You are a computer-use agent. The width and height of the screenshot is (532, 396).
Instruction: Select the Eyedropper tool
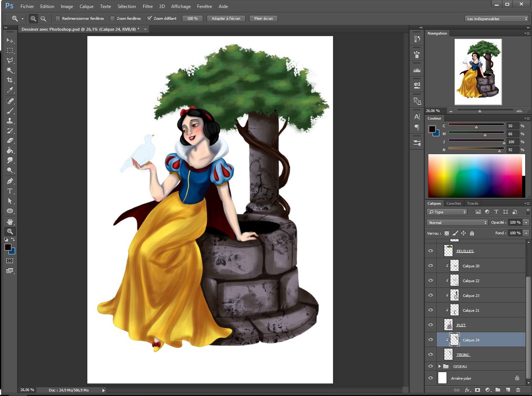[10, 90]
